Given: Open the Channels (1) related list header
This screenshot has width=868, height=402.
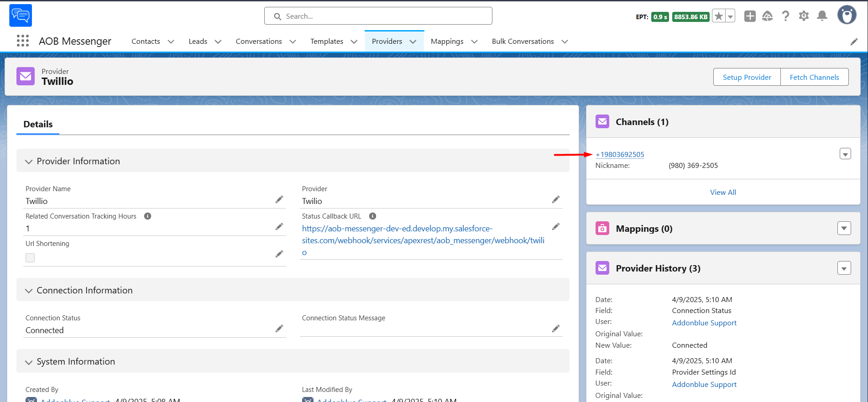Looking at the screenshot, I should click(x=642, y=122).
